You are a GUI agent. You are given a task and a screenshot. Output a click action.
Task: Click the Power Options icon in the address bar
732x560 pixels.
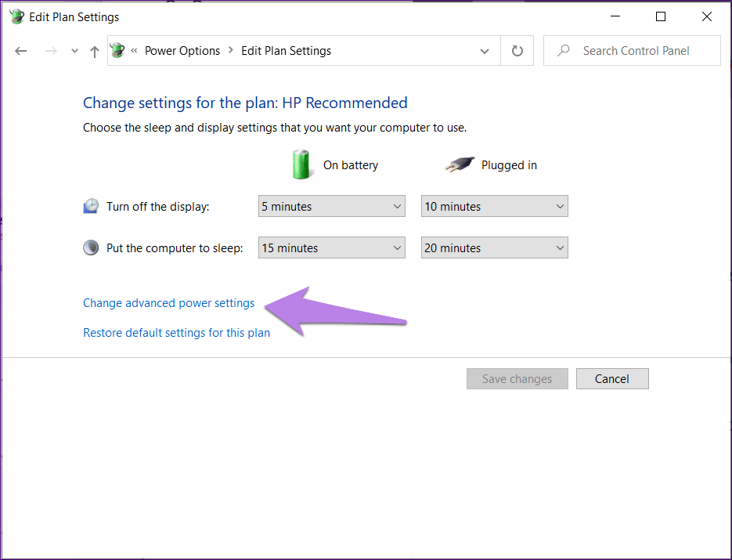click(117, 50)
